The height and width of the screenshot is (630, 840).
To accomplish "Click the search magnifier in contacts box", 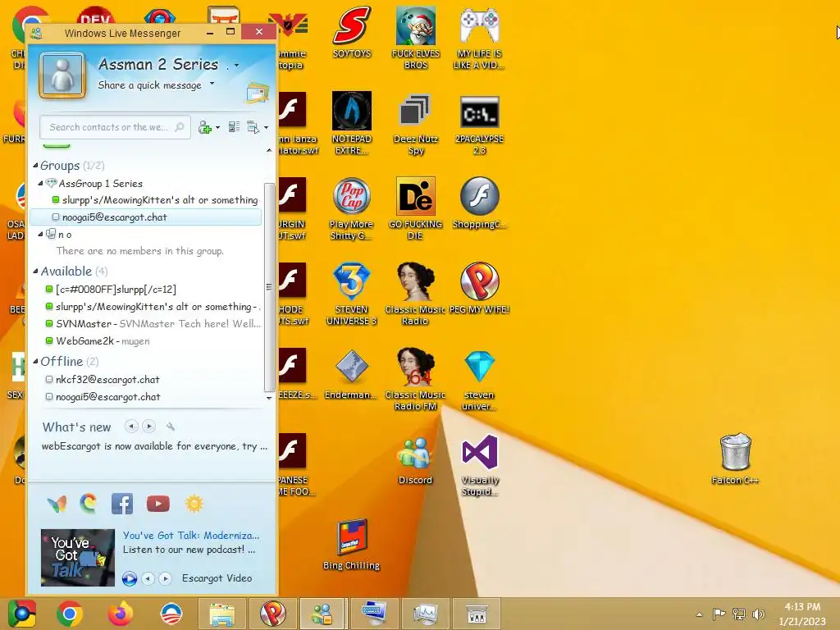I will [180, 127].
